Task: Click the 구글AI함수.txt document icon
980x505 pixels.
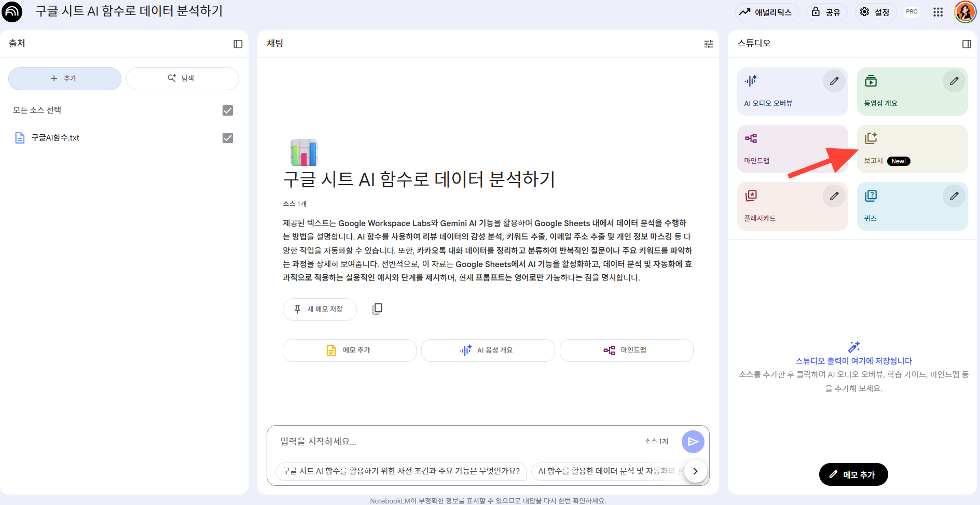Action: (20, 138)
